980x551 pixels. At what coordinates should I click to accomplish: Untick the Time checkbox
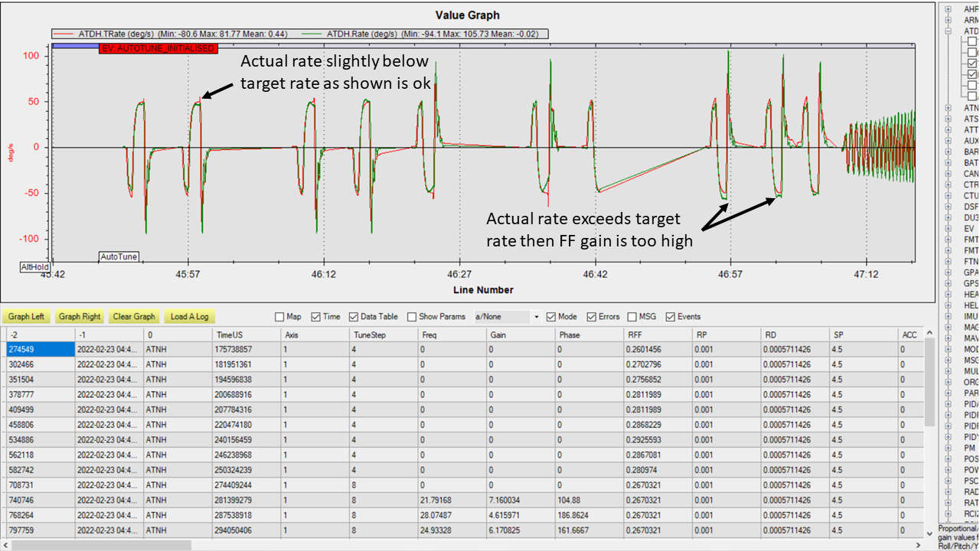317,317
